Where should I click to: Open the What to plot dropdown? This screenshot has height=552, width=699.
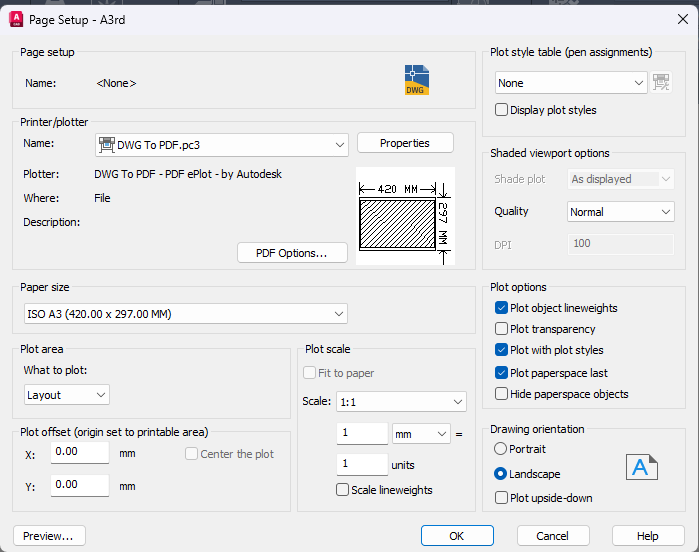pos(67,395)
